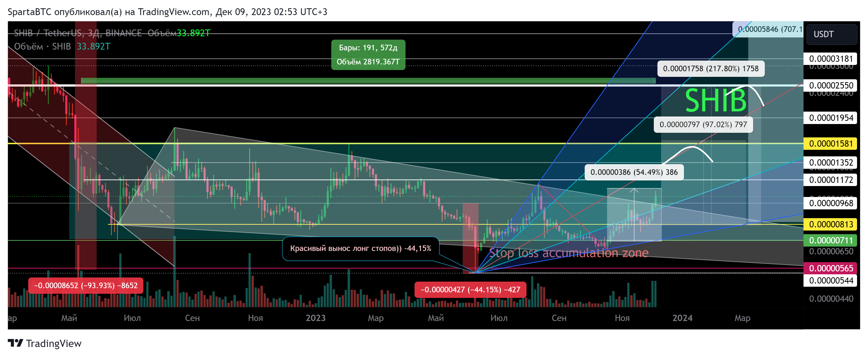Click the 0.00002550 price label

pos(831,86)
